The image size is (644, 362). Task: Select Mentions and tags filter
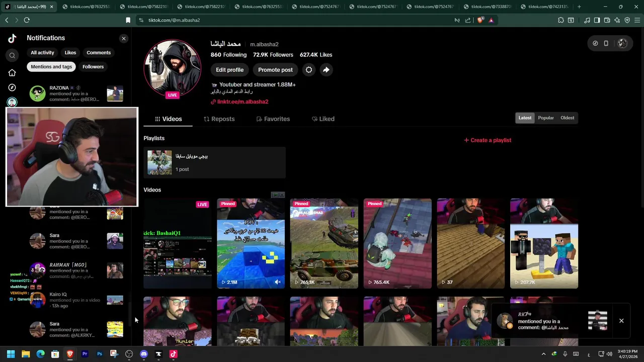coord(51,67)
